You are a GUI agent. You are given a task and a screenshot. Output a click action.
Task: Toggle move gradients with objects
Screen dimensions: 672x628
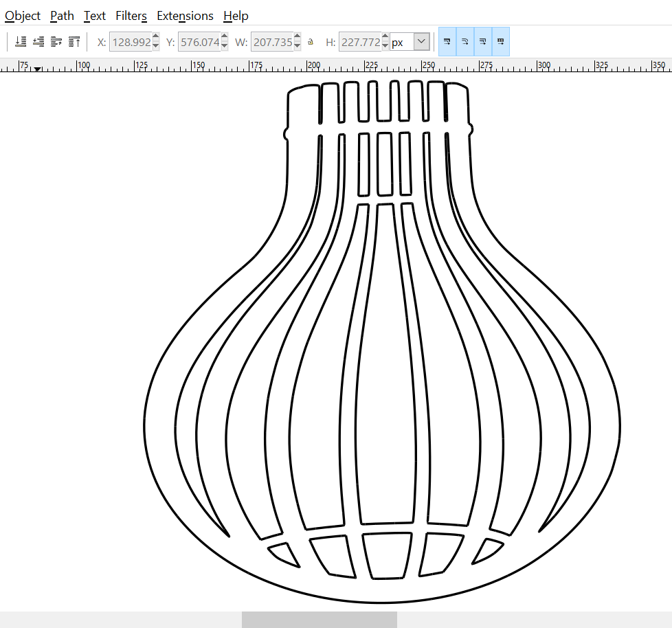coord(483,42)
